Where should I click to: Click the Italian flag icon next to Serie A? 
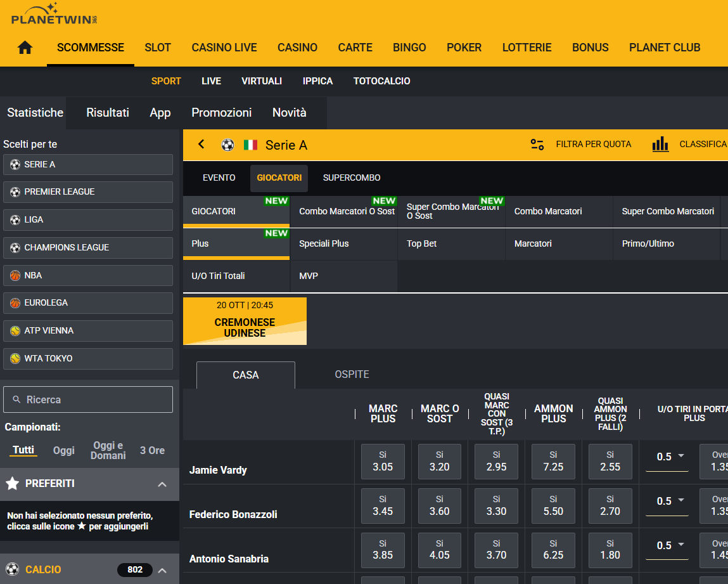pyautogui.click(x=250, y=145)
